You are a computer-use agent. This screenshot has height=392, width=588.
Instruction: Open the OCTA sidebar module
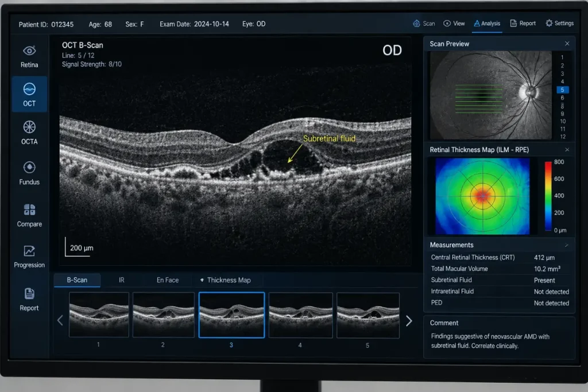coord(29,133)
